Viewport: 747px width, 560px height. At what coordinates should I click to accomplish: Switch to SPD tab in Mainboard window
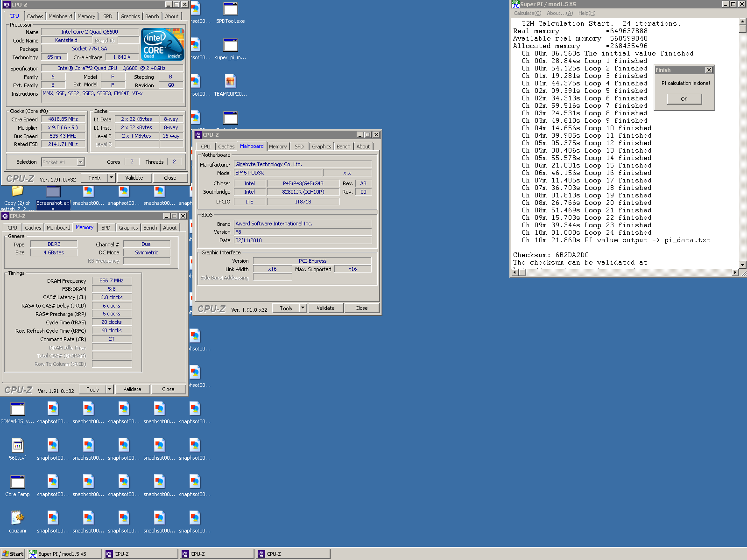pos(299,147)
